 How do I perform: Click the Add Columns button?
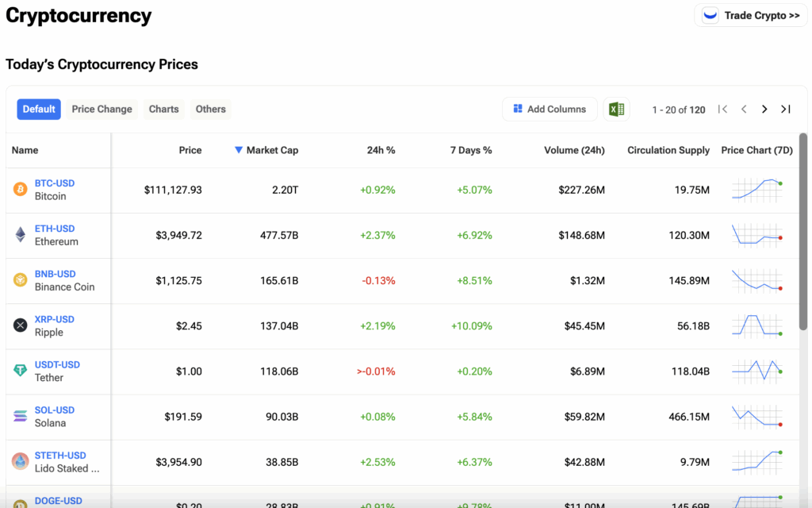(549, 110)
